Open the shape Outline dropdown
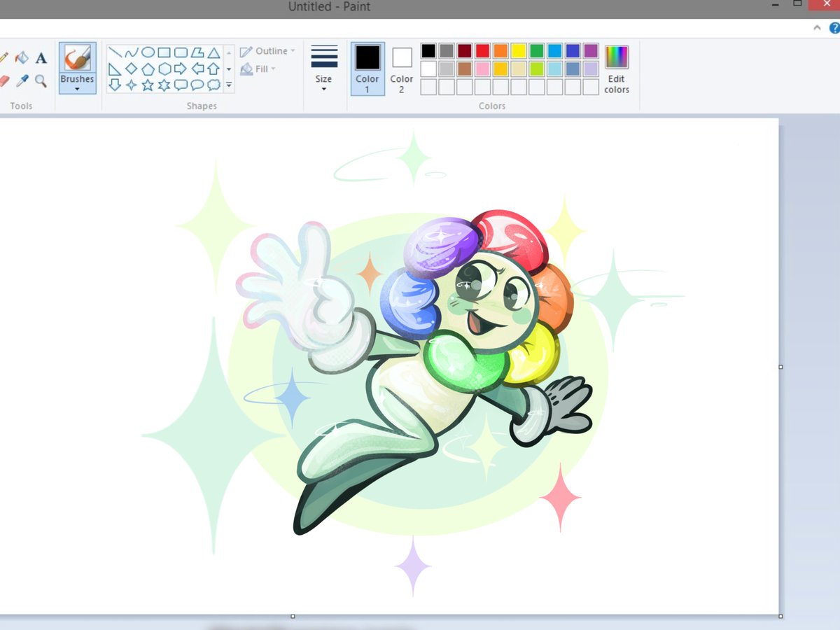The image size is (840, 630). [267, 51]
